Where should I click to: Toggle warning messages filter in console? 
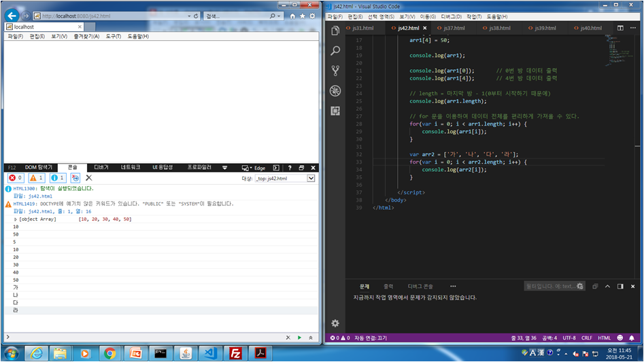tap(37, 178)
